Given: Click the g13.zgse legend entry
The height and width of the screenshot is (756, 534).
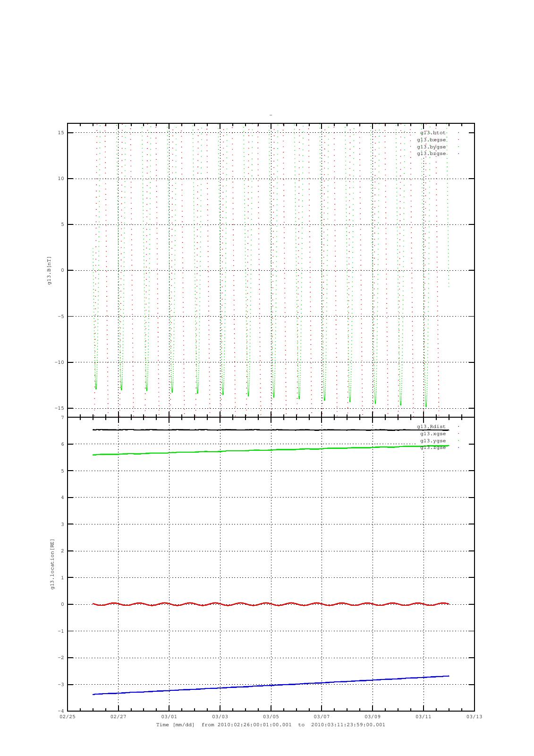Looking at the screenshot, I should click(432, 447).
